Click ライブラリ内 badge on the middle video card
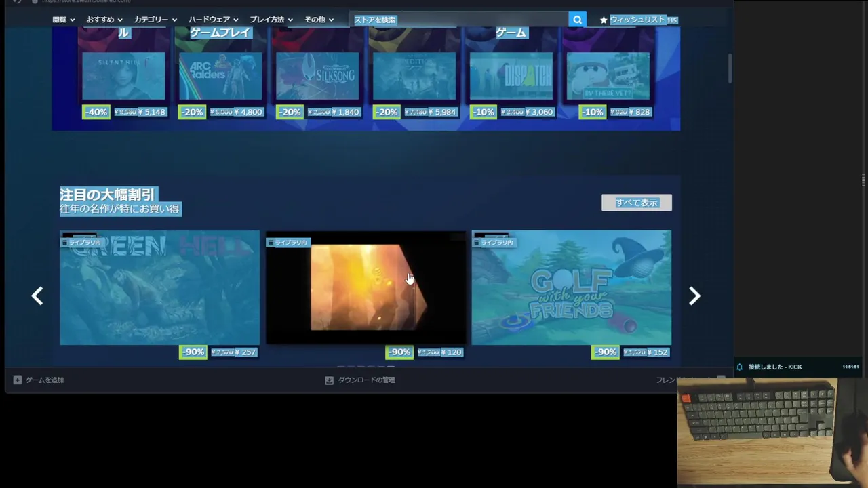 tap(288, 242)
